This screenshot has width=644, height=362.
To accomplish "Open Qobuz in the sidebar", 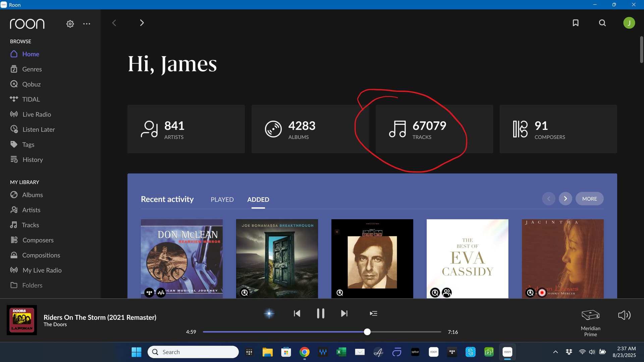I will 31,84.
